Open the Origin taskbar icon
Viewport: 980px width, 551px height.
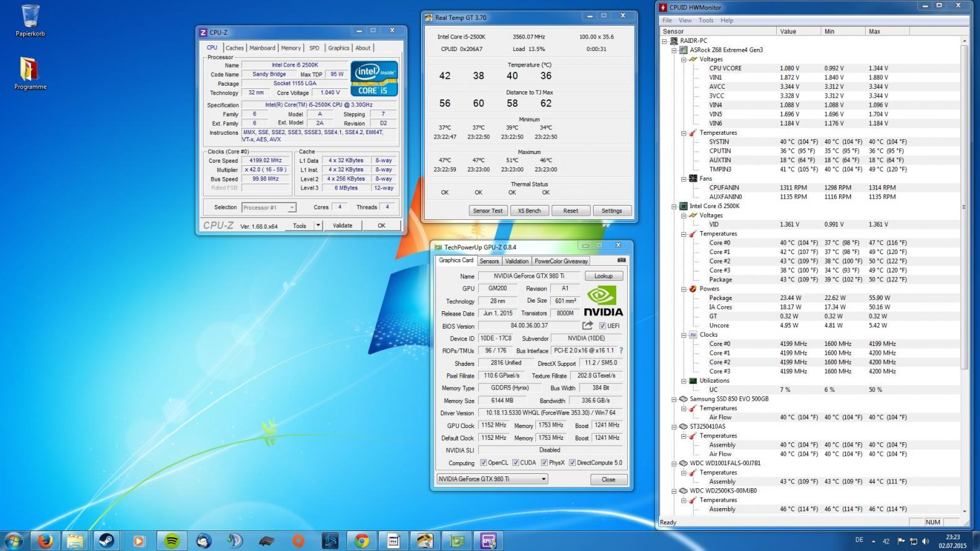[x=299, y=541]
